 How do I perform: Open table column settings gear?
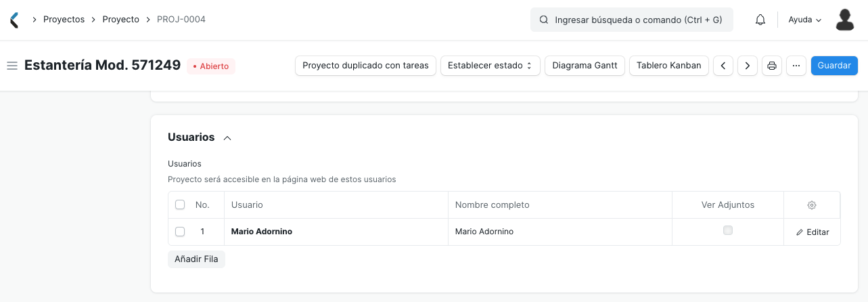click(812, 205)
